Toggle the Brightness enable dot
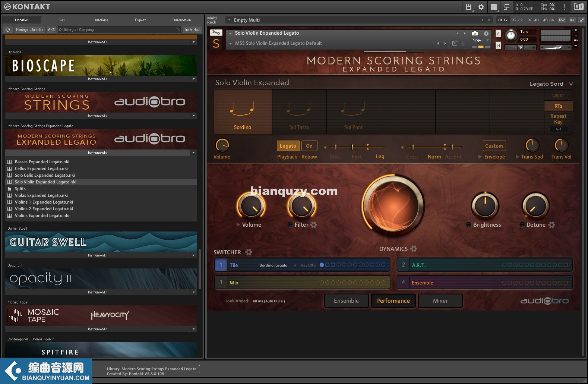This screenshot has width=588, height=384. [x=468, y=224]
